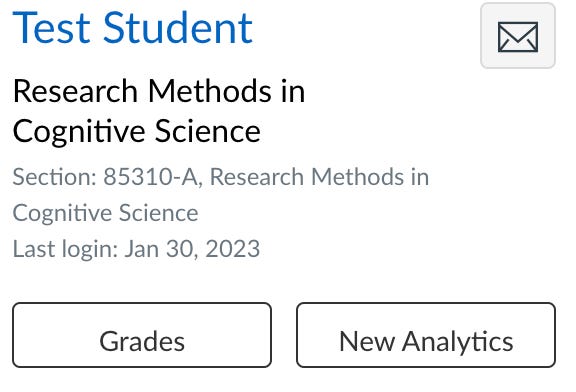Select the 'Research Methods in' heading line
Viewport: 576px width, 392px height.
click(x=159, y=91)
